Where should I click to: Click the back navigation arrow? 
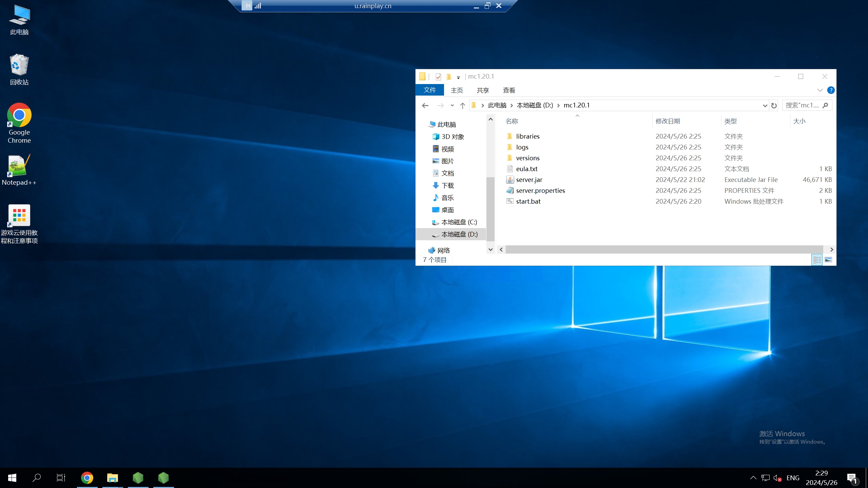(425, 105)
